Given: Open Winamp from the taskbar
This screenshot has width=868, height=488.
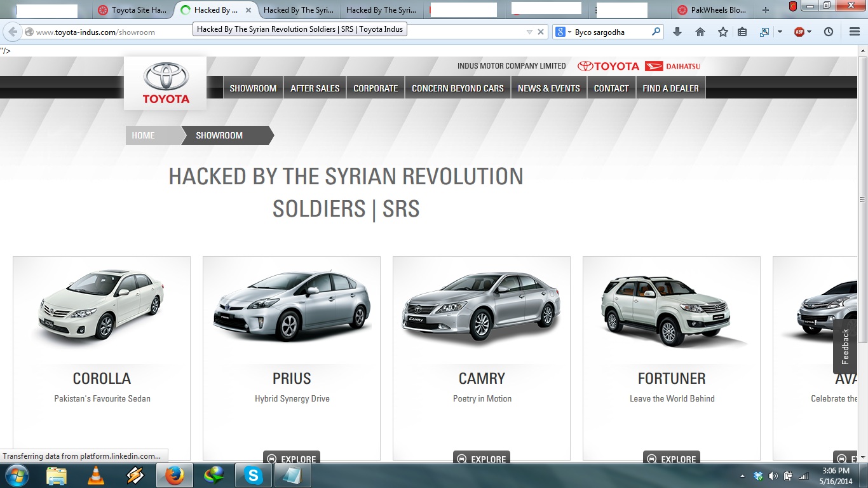Looking at the screenshot, I should point(135,475).
